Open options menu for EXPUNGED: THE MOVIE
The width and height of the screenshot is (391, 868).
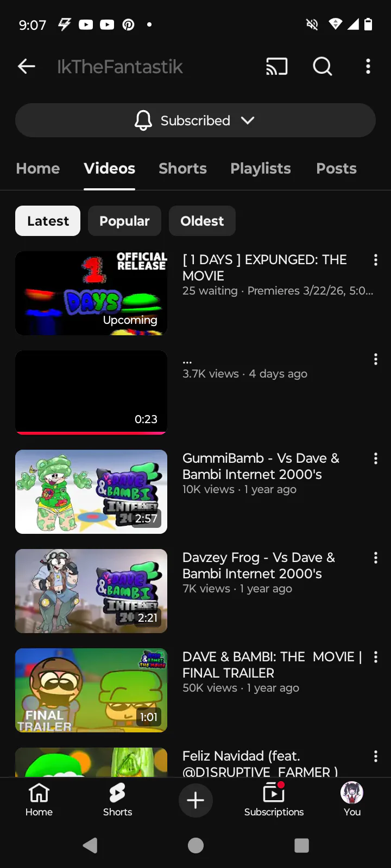coord(375,260)
